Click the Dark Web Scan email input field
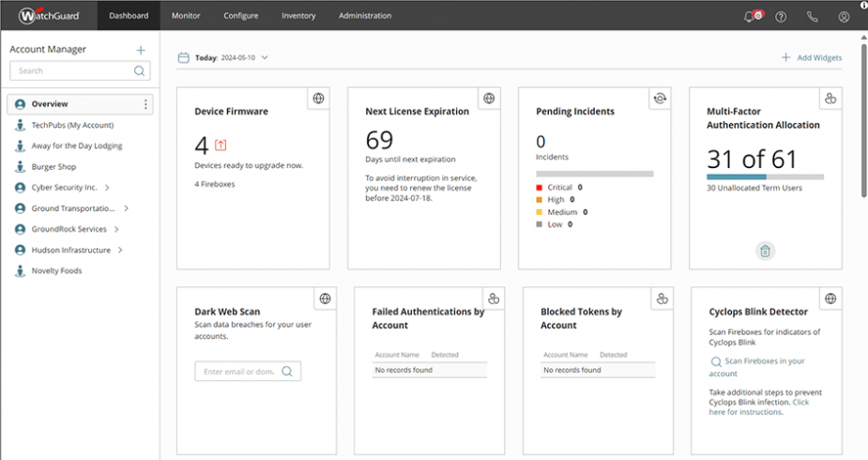This screenshot has width=868, height=460. [x=239, y=372]
